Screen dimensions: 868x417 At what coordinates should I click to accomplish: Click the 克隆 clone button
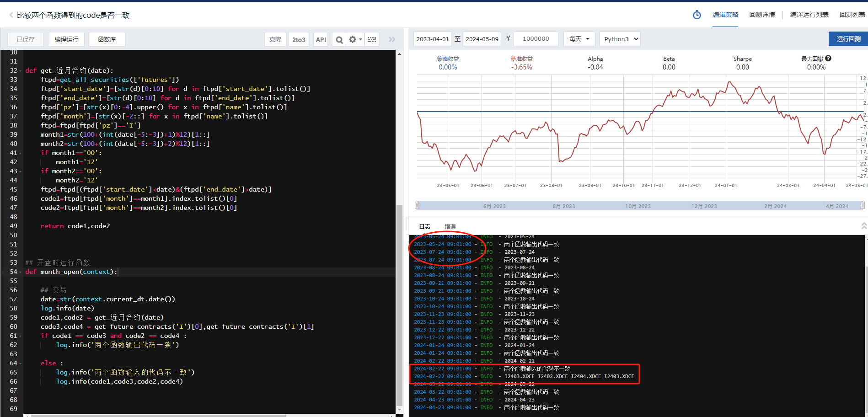click(x=275, y=39)
